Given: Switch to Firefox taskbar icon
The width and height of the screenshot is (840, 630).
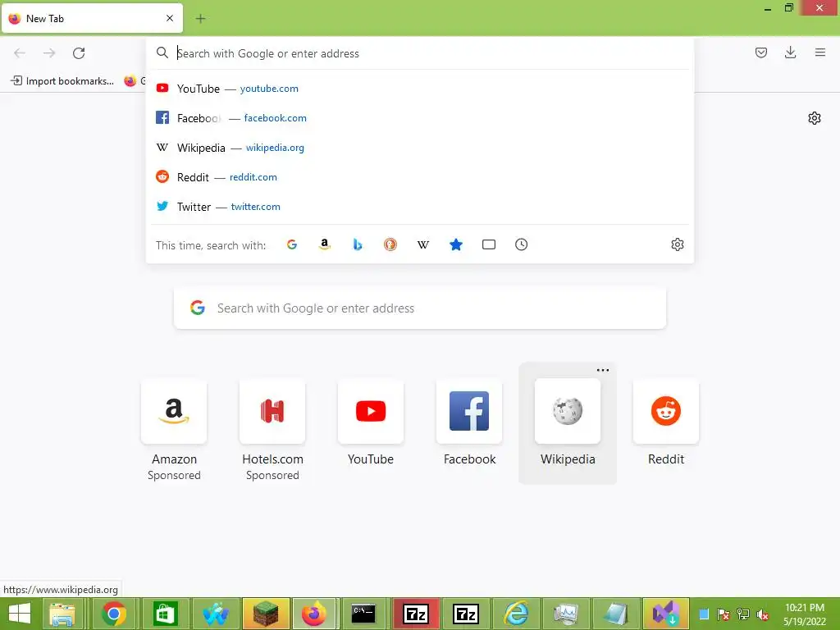Looking at the screenshot, I should [314, 614].
